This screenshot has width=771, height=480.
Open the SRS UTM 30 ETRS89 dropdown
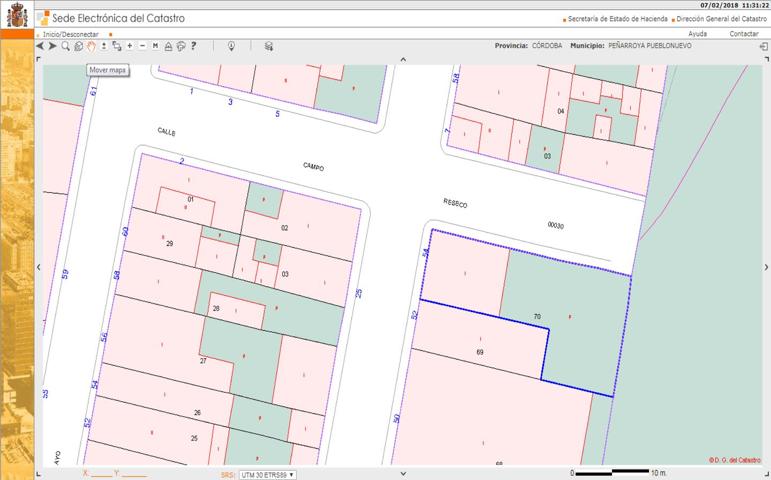click(x=268, y=474)
